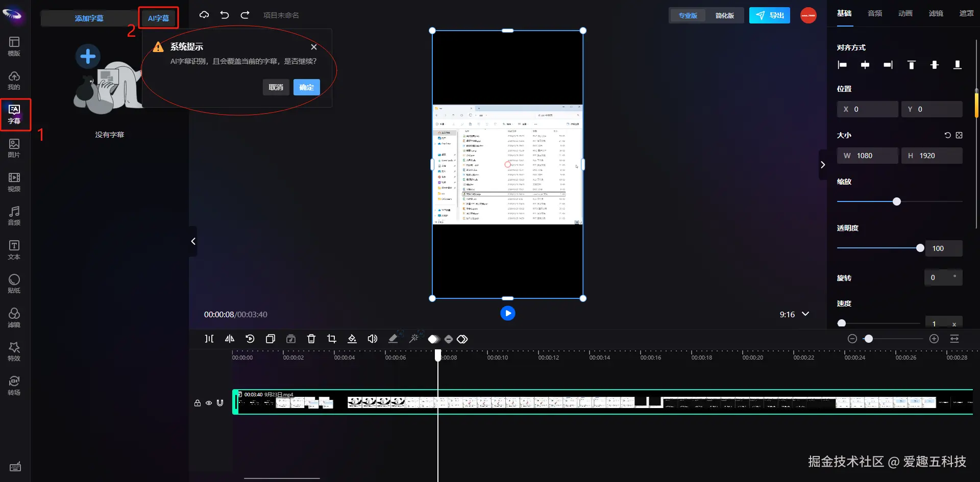Click the fit timeline icon

pyautogui.click(x=954, y=339)
